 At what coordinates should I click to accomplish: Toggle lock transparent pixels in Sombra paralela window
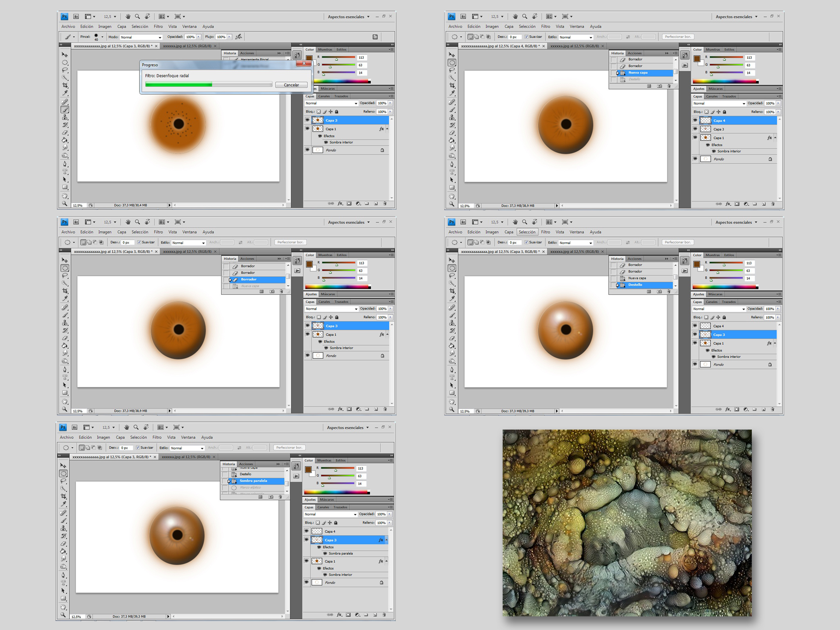(318, 522)
